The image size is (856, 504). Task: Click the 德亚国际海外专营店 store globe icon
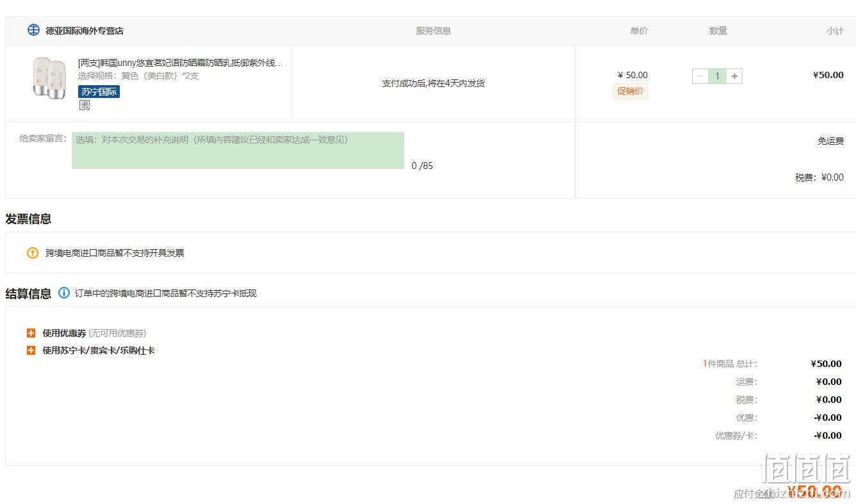pyautogui.click(x=33, y=29)
